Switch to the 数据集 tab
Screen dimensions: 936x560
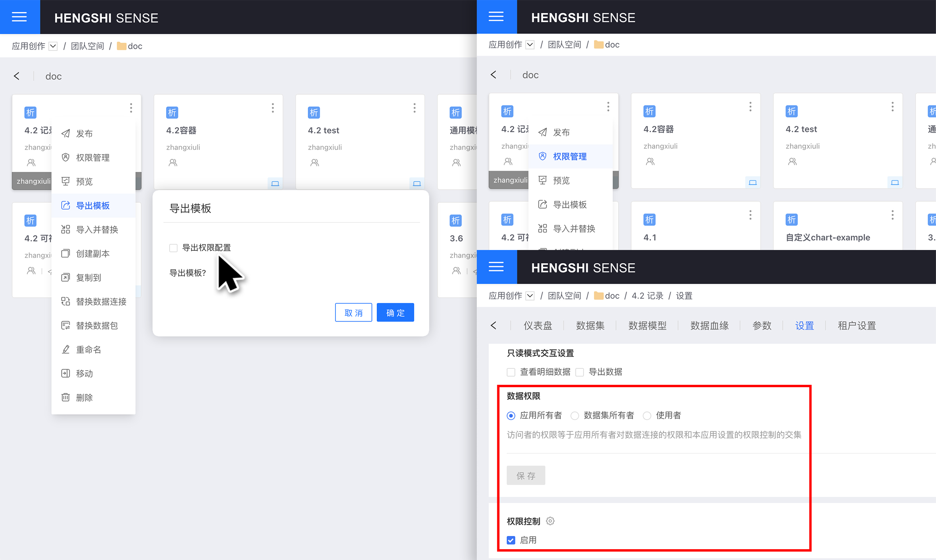pos(590,326)
